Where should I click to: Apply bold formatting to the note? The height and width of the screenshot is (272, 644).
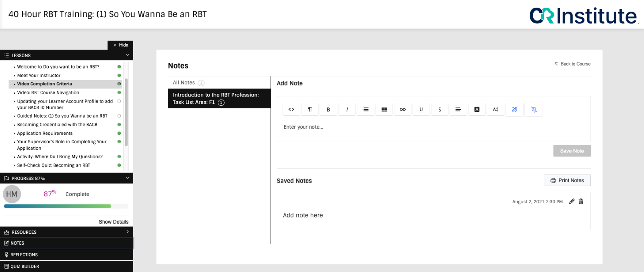[328, 109]
